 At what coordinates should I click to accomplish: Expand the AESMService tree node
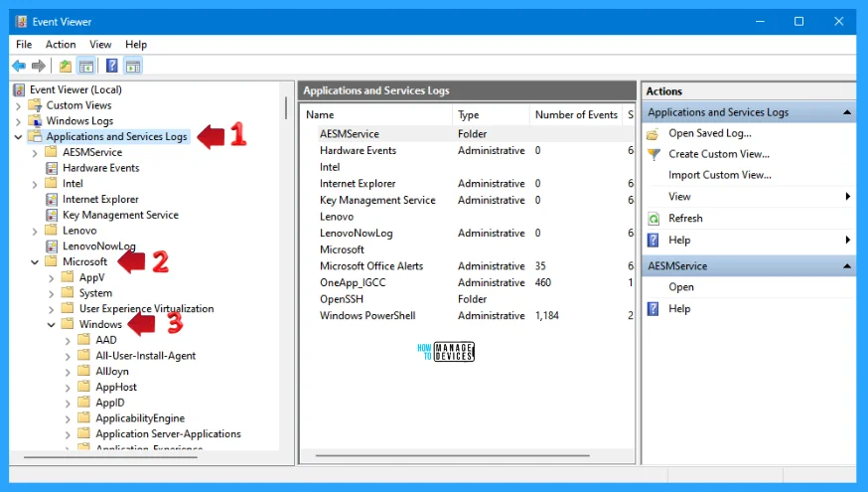(x=35, y=153)
